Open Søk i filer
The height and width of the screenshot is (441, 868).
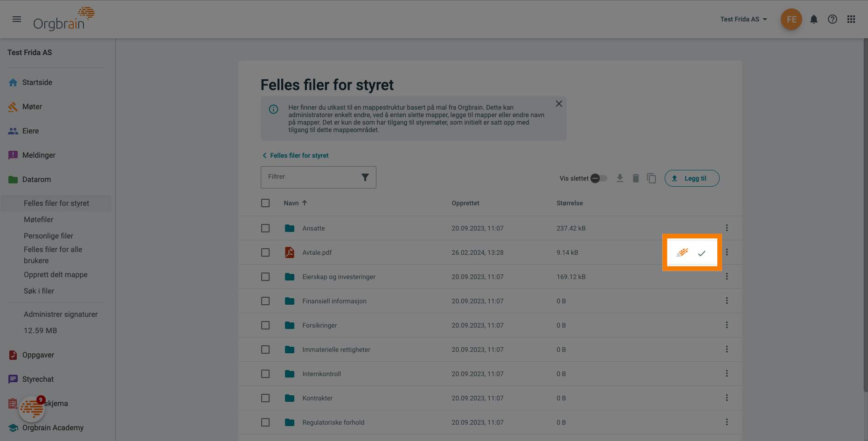point(39,291)
